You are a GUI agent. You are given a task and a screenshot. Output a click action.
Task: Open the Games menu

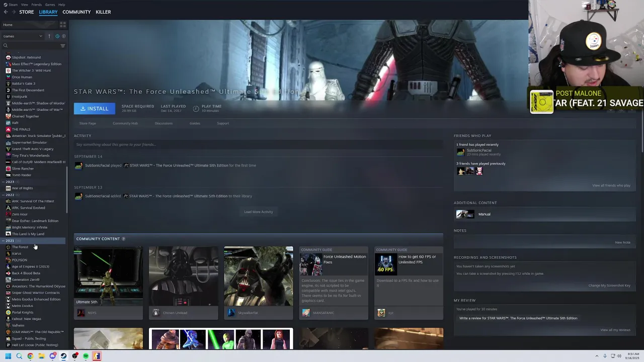tap(50, 5)
